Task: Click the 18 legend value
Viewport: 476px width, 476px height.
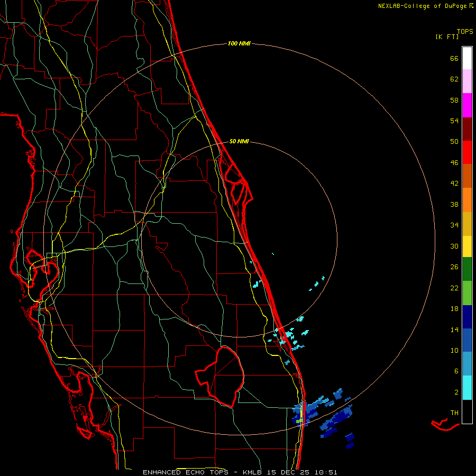Action: 454,309
